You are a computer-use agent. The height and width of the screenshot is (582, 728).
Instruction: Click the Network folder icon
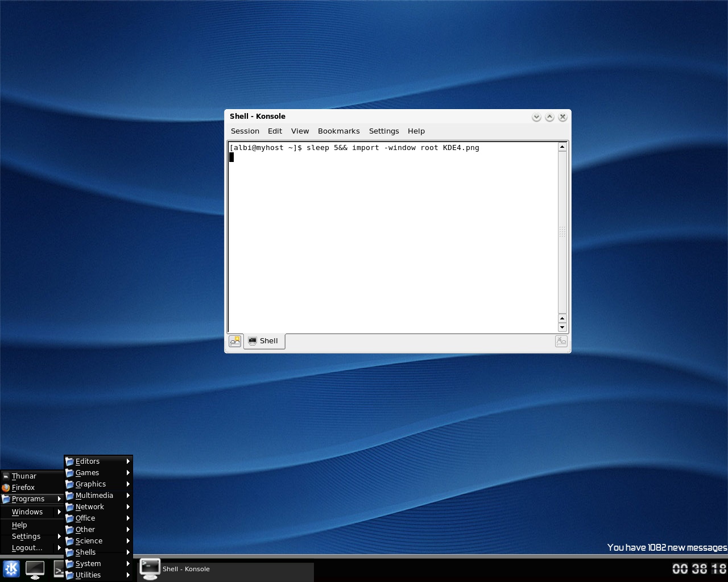pyautogui.click(x=69, y=507)
